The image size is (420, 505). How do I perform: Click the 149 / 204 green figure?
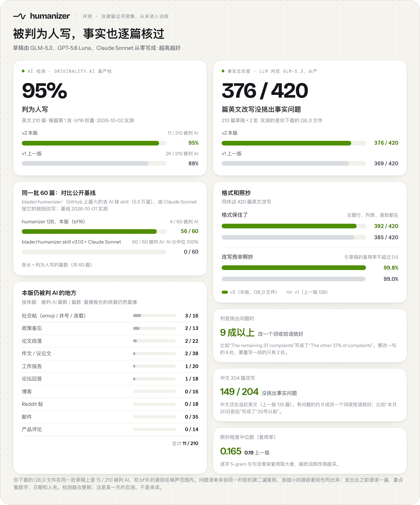[x=239, y=392]
